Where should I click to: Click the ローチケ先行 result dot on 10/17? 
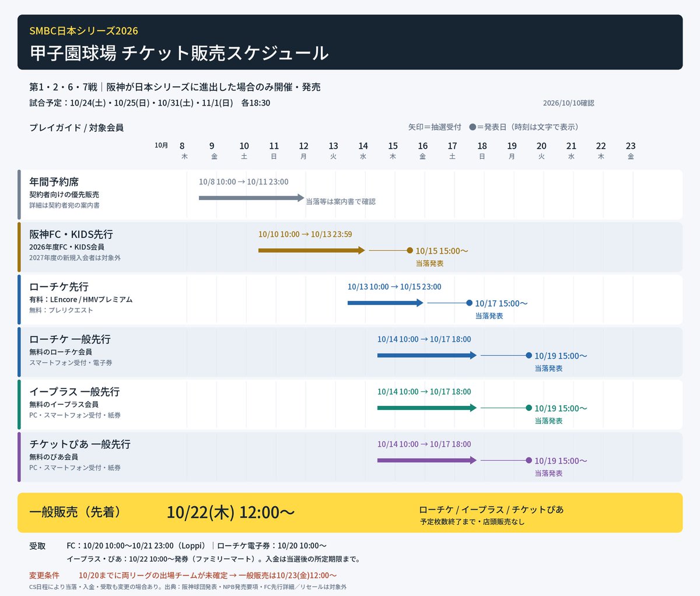point(470,303)
